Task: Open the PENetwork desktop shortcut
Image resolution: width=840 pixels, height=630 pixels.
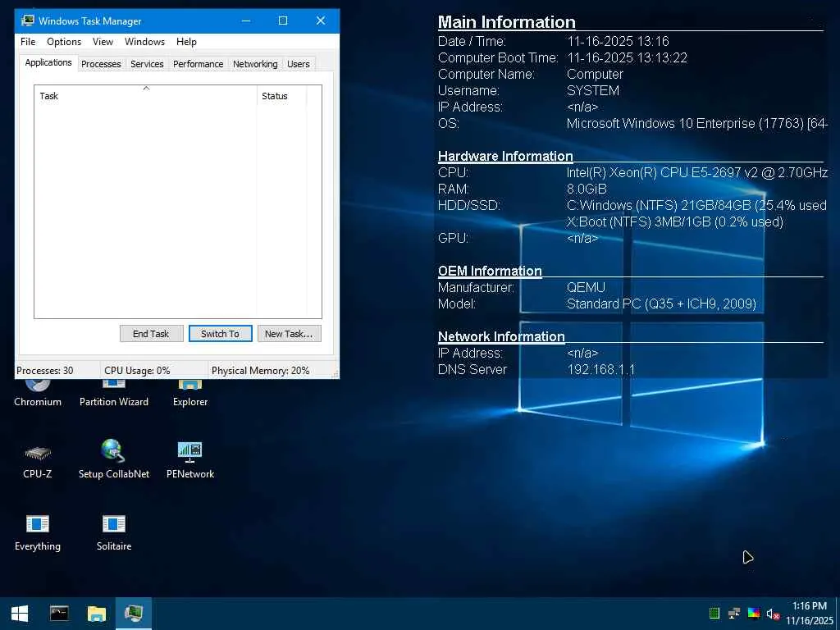Action: pos(190,460)
